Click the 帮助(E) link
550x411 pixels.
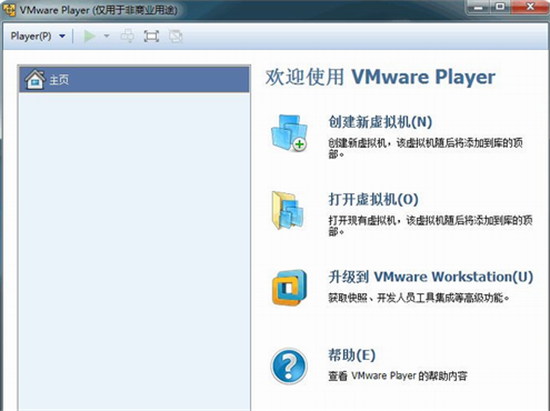(352, 355)
